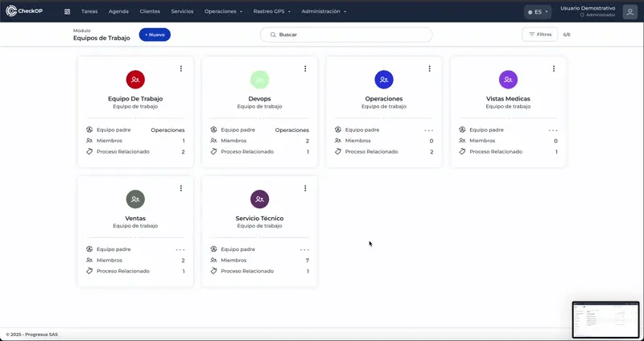The width and height of the screenshot is (644, 341).
Task: Expand the Rastreo GPS menu
Action: [271, 12]
